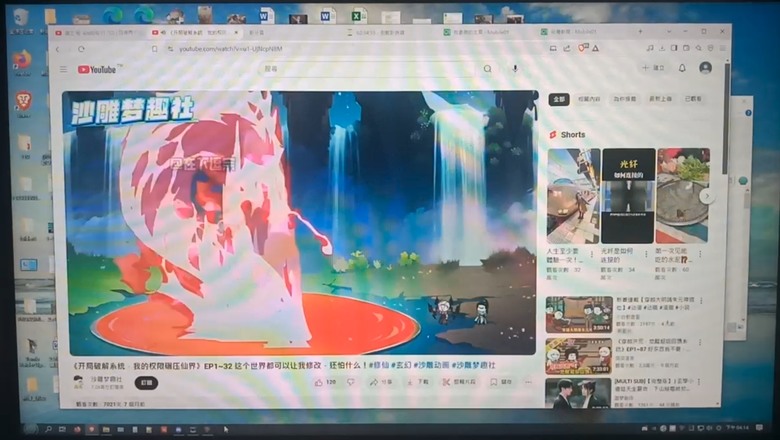This screenshot has width=780, height=440.
Task: Open the first Shorts thumbnail with mall scene
Action: coord(573,196)
